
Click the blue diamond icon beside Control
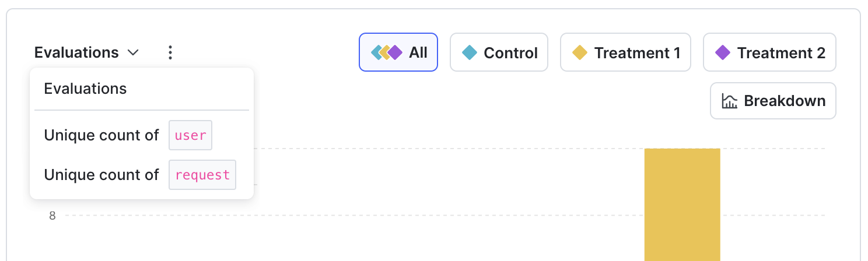[x=469, y=53]
